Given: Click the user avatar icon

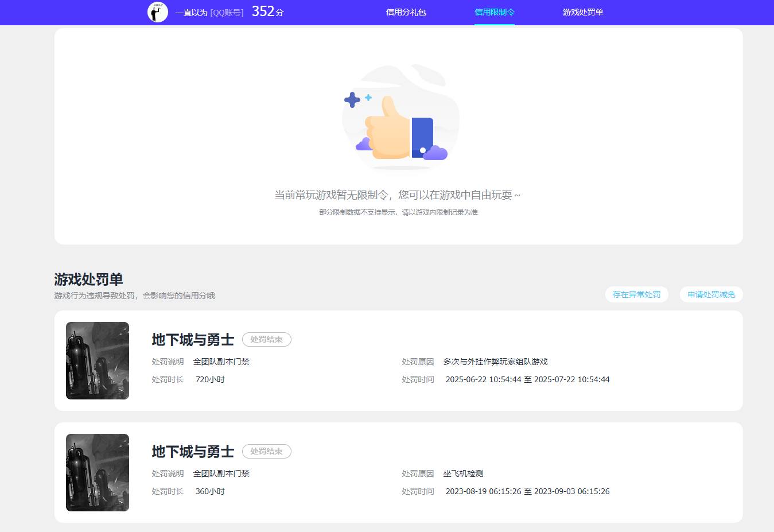Looking at the screenshot, I should (x=157, y=12).
